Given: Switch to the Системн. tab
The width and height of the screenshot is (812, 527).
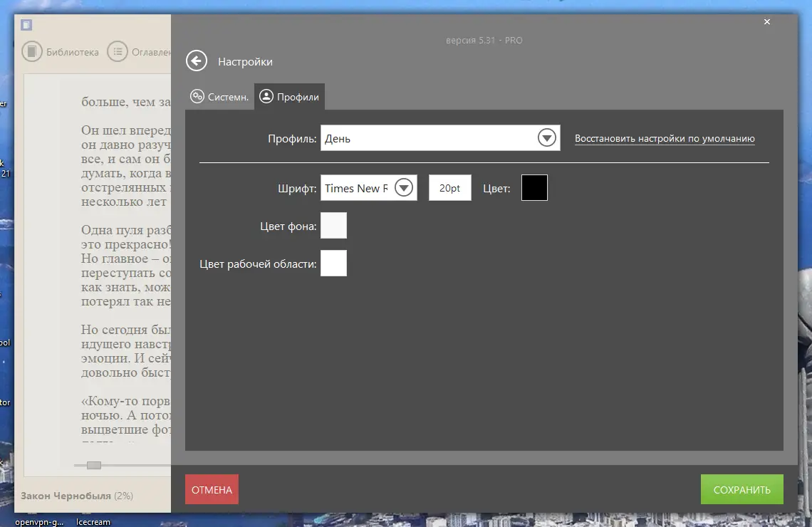Looking at the screenshot, I should (x=219, y=97).
